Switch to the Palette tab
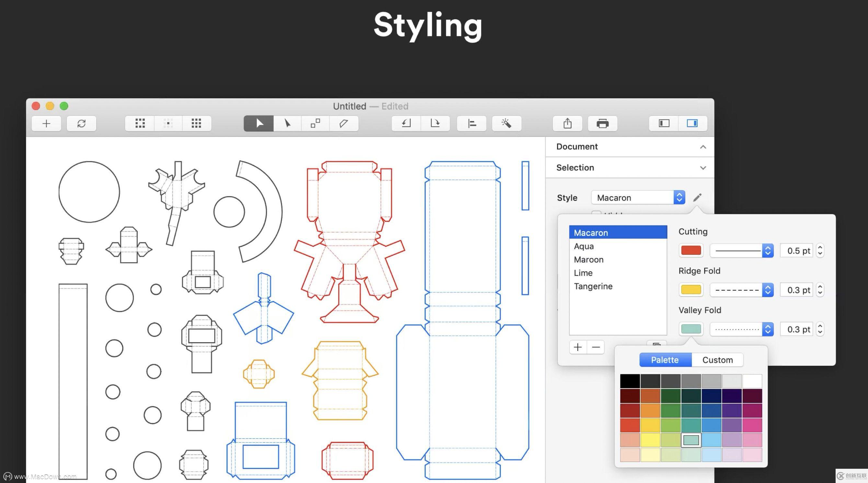The width and height of the screenshot is (868, 483). point(665,360)
